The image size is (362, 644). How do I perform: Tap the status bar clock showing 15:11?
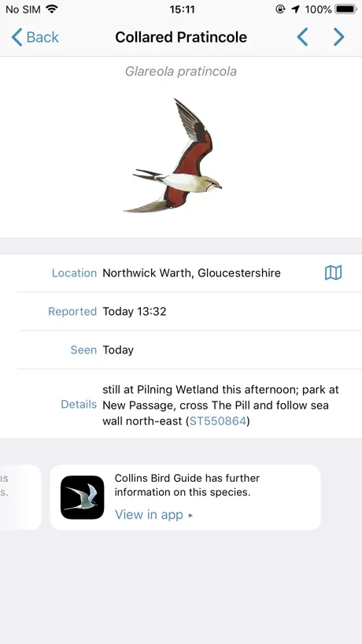click(182, 9)
